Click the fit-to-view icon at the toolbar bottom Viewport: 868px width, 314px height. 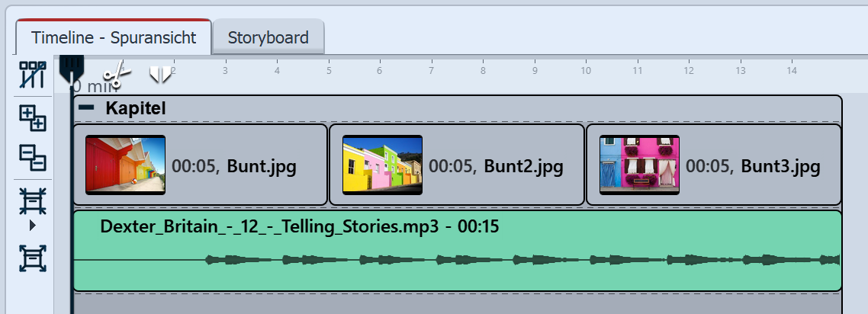click(x=33, y=258)
